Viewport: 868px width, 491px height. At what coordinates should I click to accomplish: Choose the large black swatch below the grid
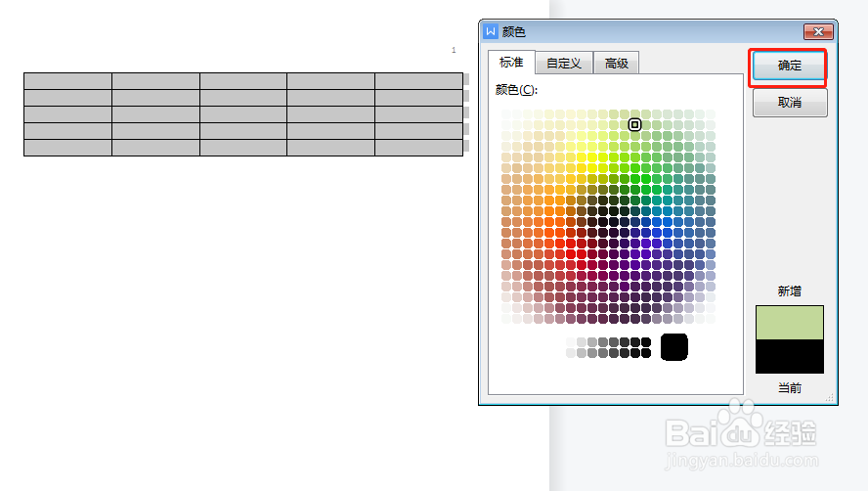click(x=674, y=347)
